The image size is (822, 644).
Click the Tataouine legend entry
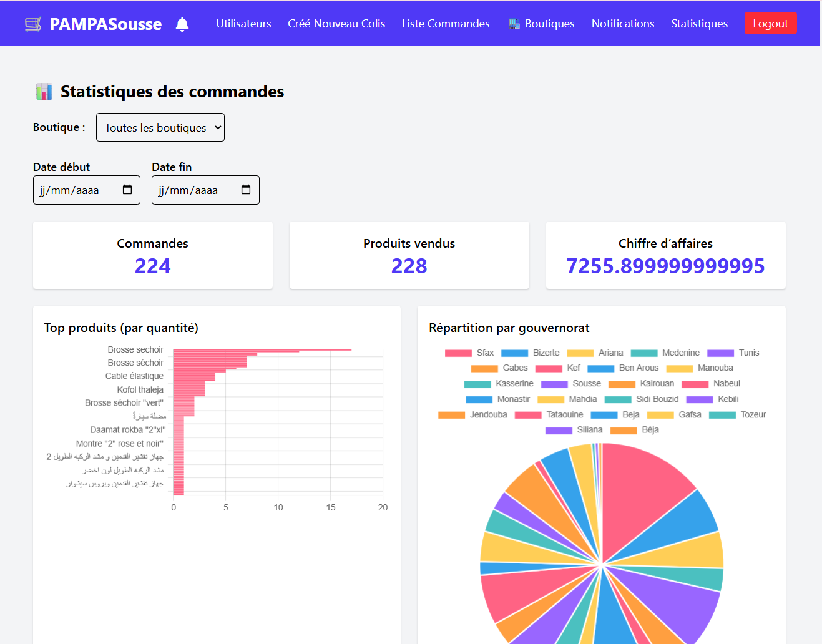549,415
